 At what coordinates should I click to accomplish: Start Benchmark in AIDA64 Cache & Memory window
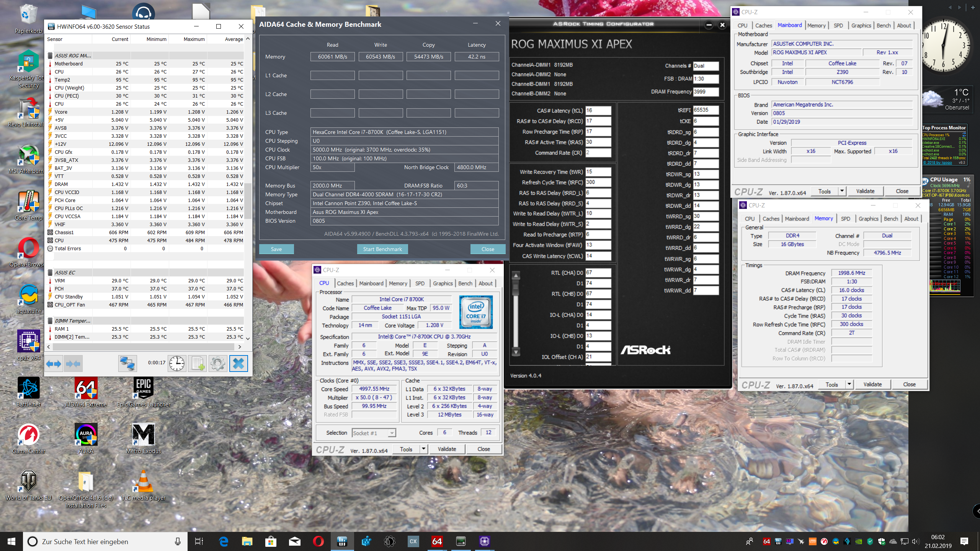pyautogui.click(x=382, y=249)
